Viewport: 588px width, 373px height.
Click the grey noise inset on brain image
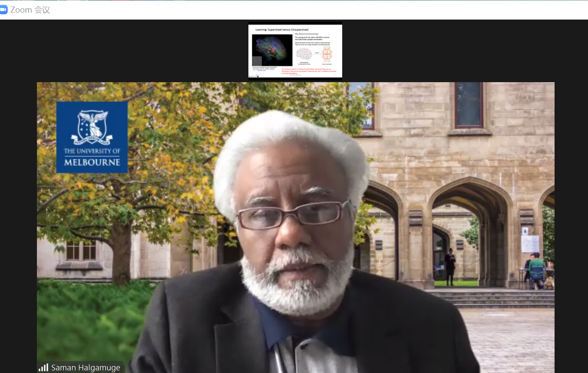(x=257, y=61)
